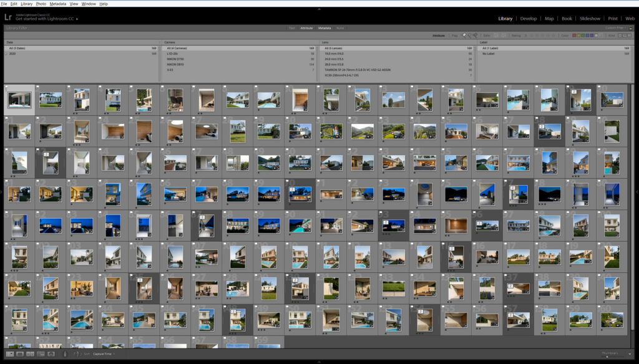Filter by NIKON D750 camera
Viewport: 639px width, 364px height.
point(175,59)
